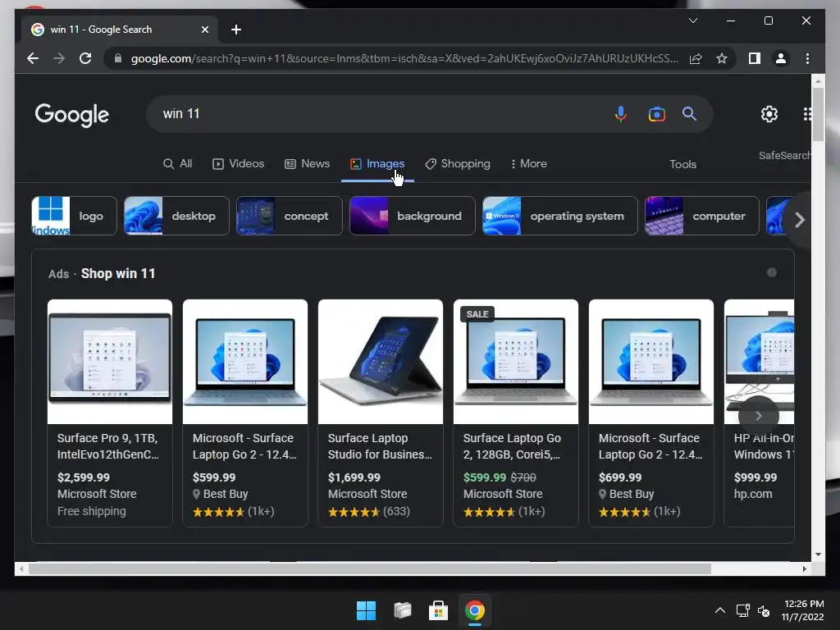This screenshot has width=840, height=630.
Task: Open File Explorer from taskbar
Action: [402, 610]
